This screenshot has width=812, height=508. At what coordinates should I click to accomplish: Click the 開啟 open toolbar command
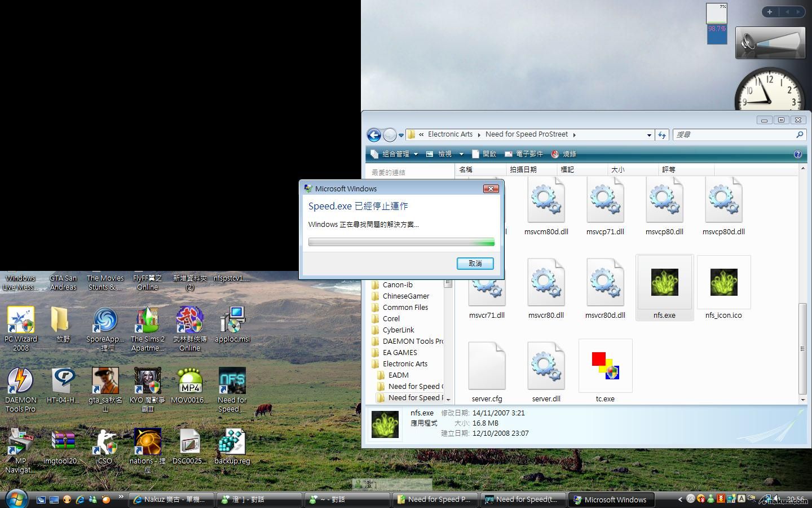tap(484, 154)
